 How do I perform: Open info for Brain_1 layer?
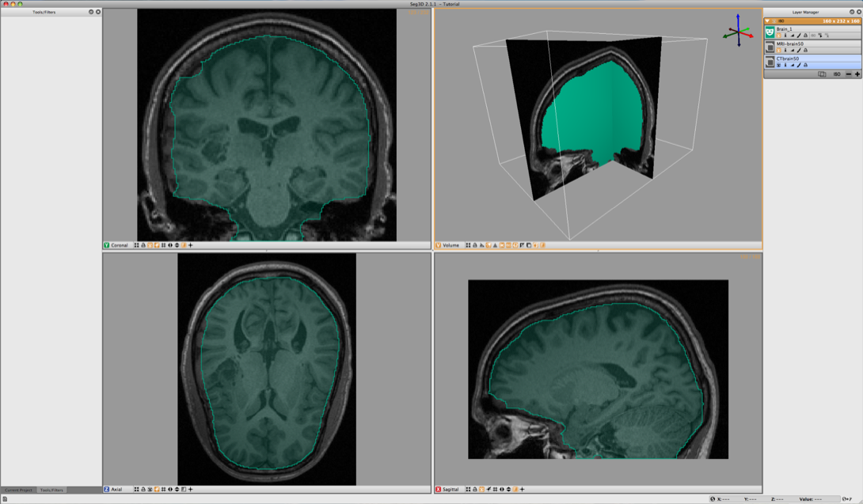tap(785, 36)
